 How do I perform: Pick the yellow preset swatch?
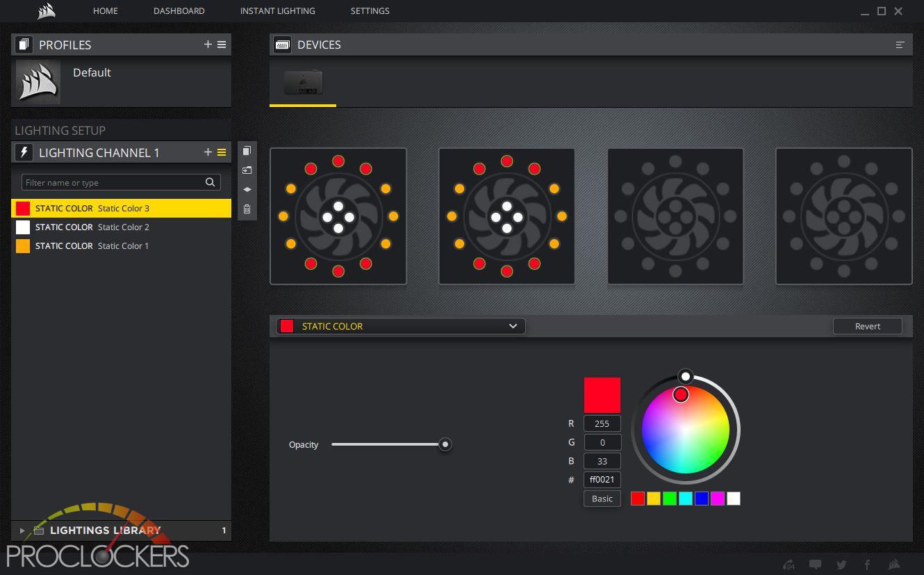click(654, 498)
